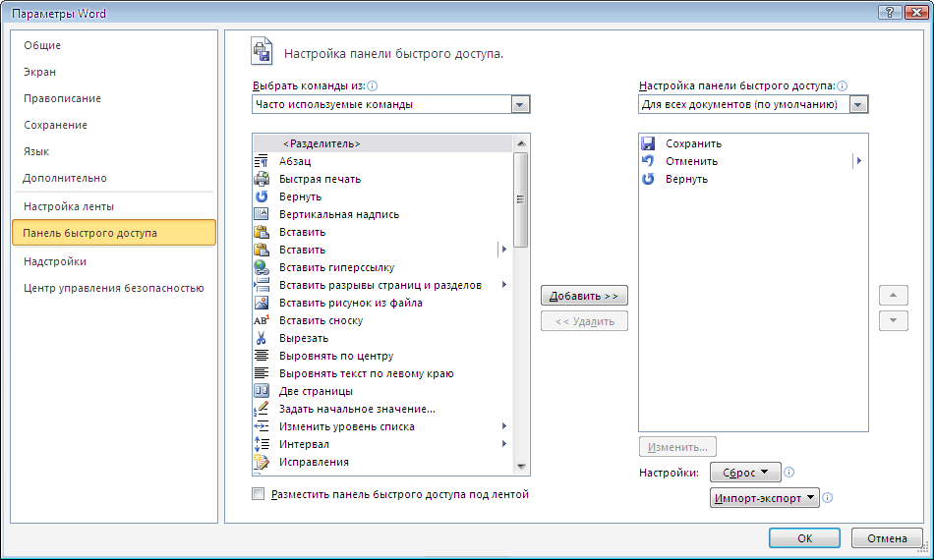
Task: Click the Изменить... button
Action: click(x=677, y=447)
